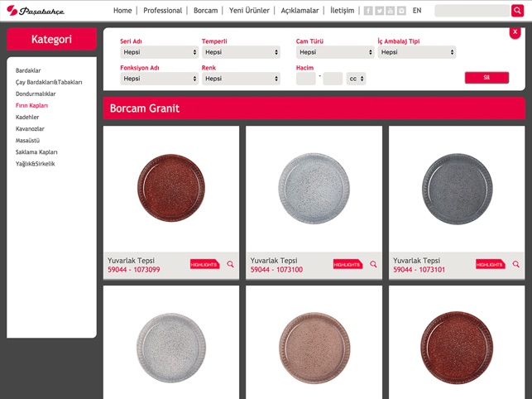532x399 pixels.
Task: Open the Cam Türü dropdown
Action: (335, 52)
